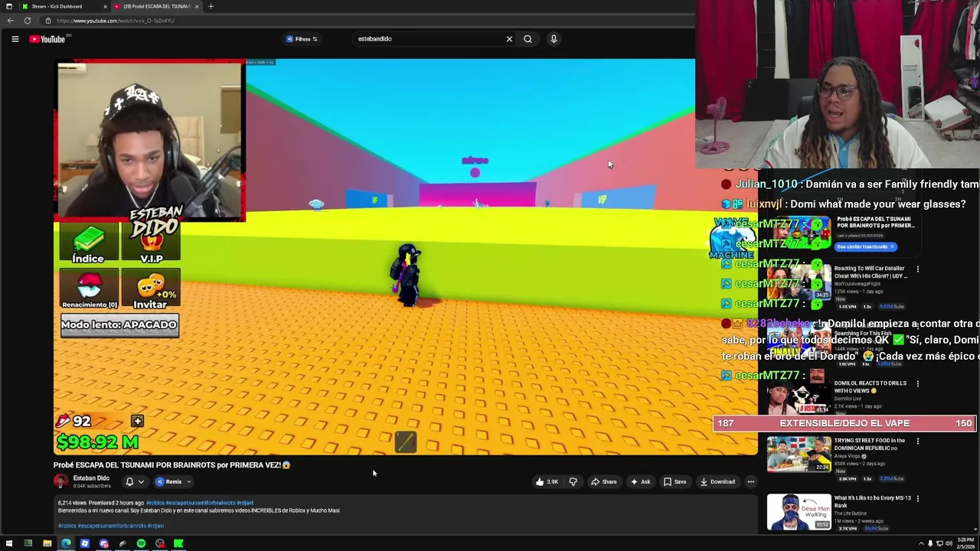Click See similar thumbnails button
Screen dimensions: 980x551
865,246
